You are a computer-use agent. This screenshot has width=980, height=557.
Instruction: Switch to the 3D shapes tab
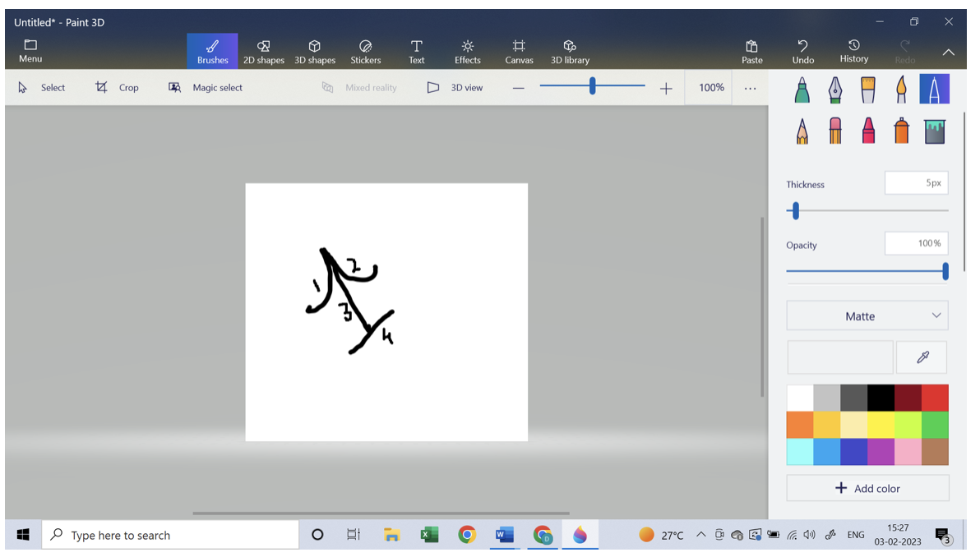click(315, 51)
